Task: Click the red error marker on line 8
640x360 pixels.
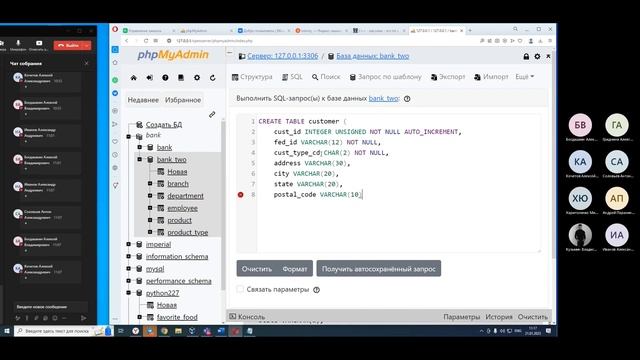Action: pyautogui.click(x=240, y=195)
